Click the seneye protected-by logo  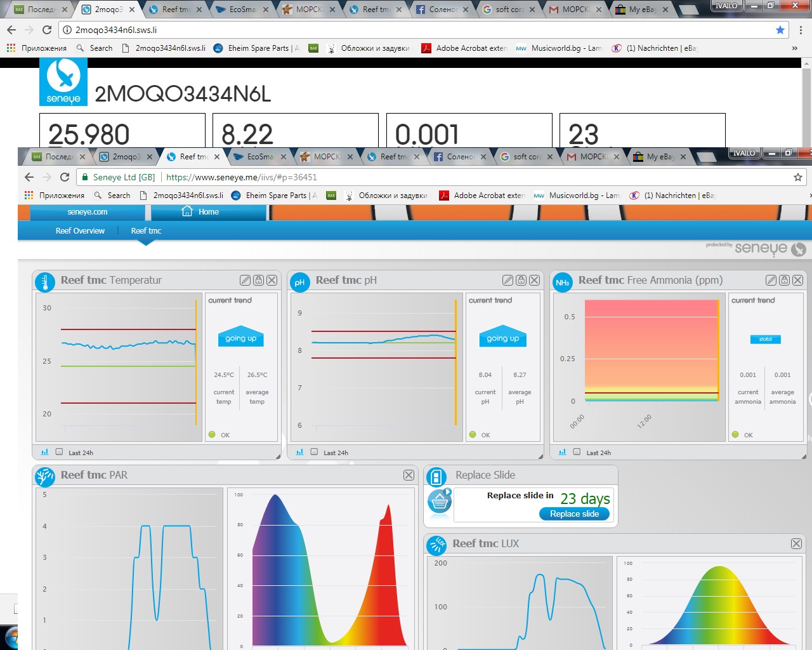pyautogui.click(x=756, y=248)
